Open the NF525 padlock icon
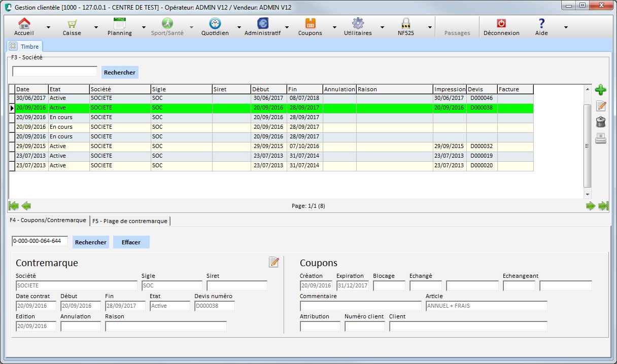This screenshot has width=617, height=364. pos(405,23)
